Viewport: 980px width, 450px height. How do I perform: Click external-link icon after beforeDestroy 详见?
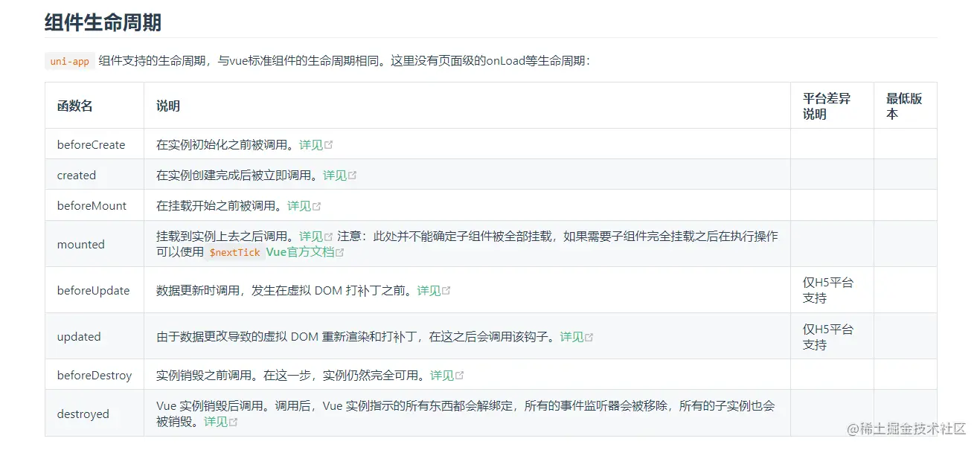click(460, 375)
